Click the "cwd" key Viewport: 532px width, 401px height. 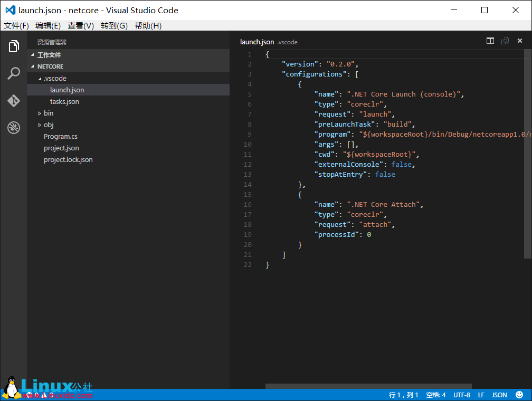point(324,155)
